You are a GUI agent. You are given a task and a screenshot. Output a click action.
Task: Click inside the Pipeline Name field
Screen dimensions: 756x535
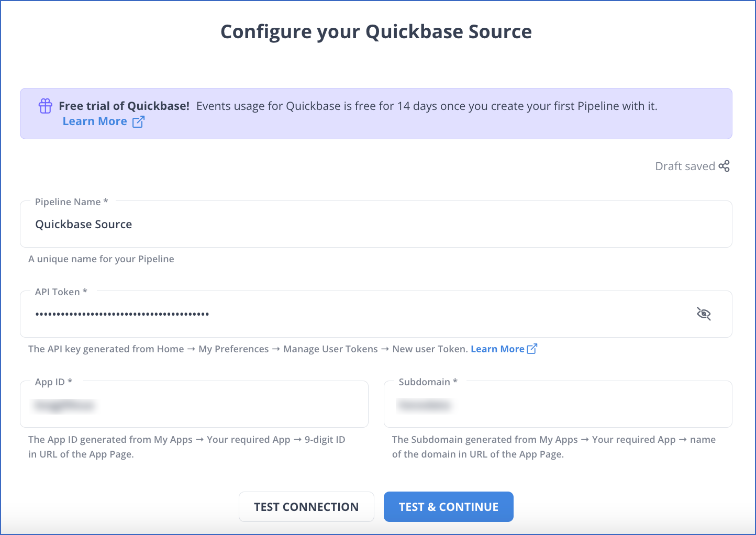coord(262,224)
